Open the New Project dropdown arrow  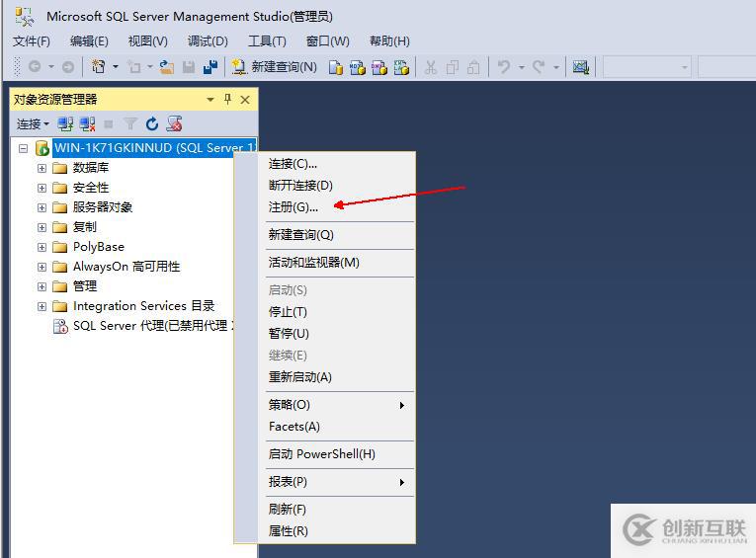(116, 67)
